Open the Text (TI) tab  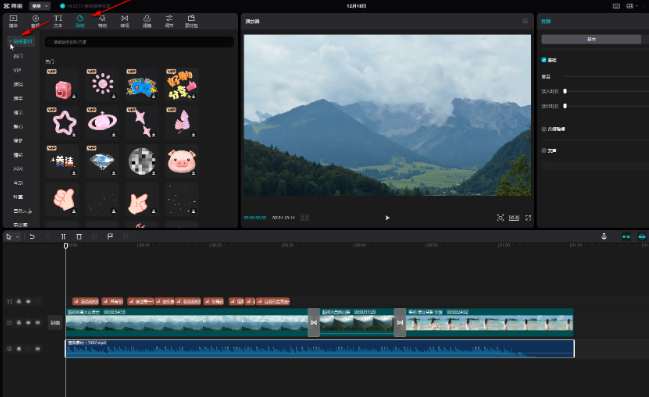58,21
